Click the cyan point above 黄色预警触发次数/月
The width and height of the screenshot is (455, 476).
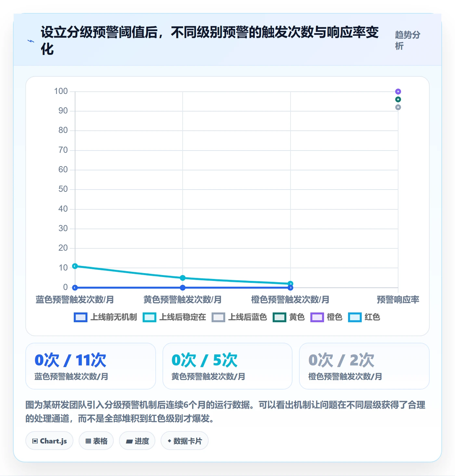coord(183,278)
